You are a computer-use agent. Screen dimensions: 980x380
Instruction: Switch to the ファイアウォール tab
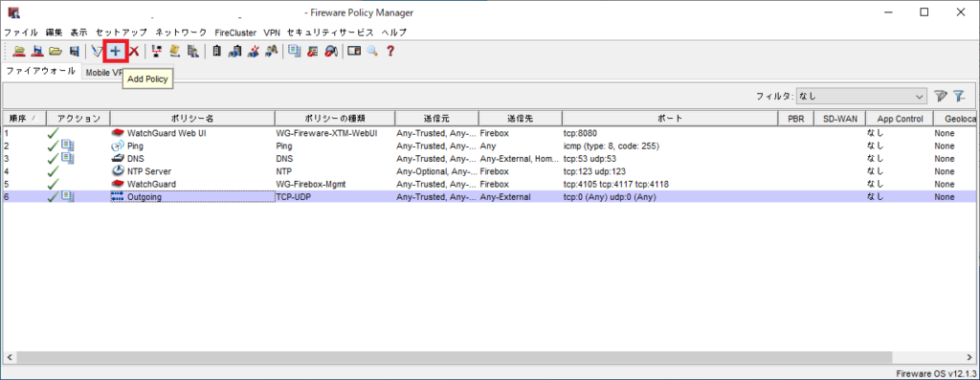(40, 71)
